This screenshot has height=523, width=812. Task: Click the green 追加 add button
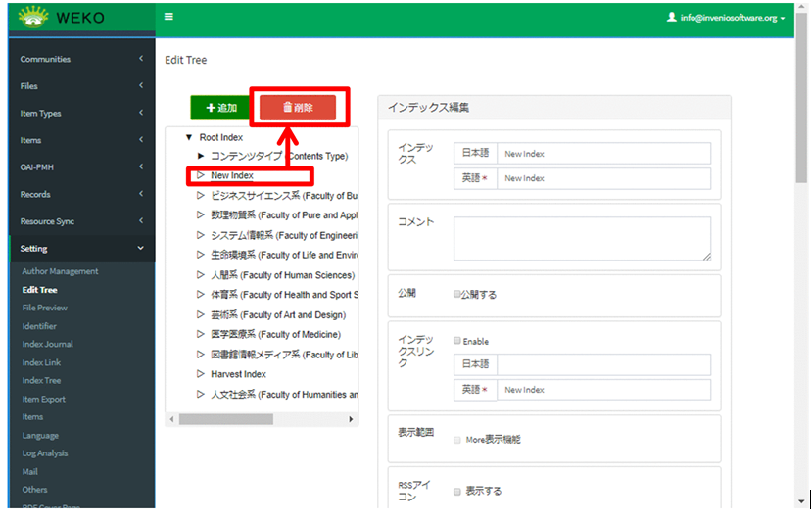point(220,108)
